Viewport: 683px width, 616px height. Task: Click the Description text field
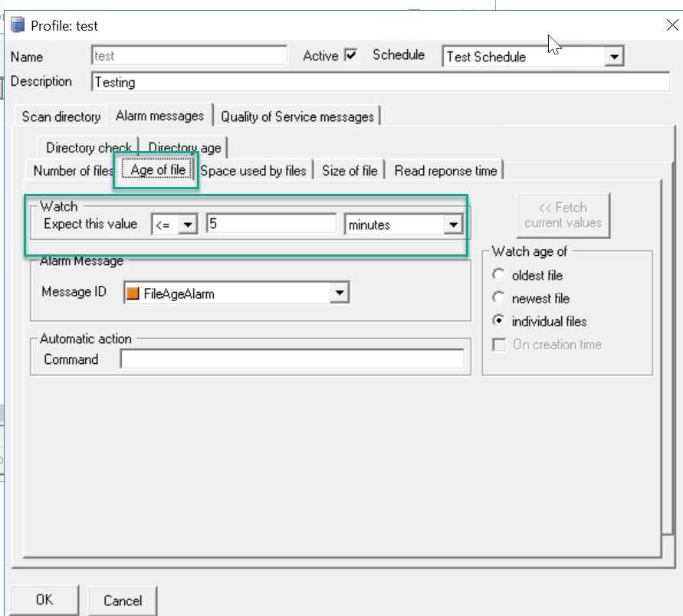379,82
